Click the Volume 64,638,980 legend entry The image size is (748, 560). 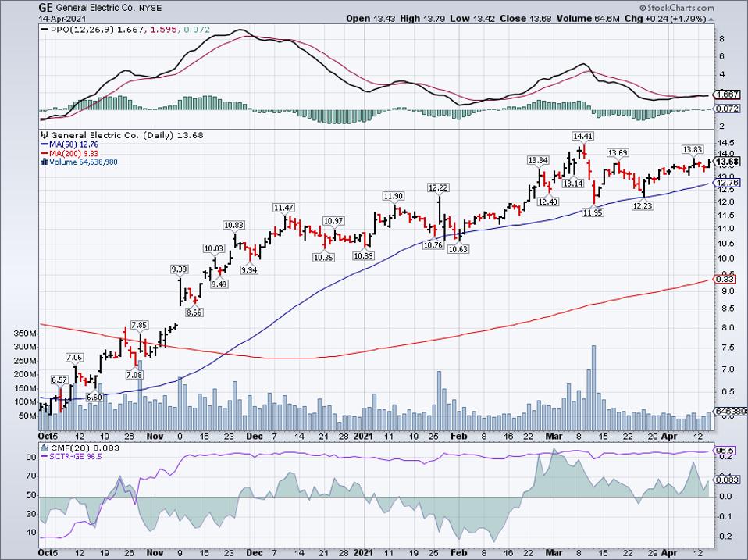84,162
